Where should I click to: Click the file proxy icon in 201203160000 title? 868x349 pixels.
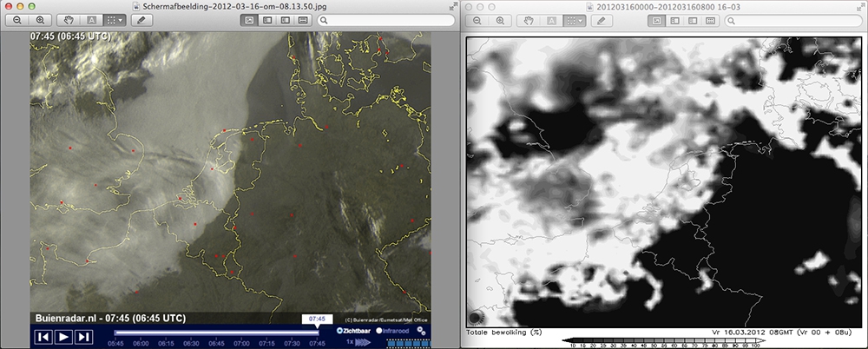click(588, 7)
